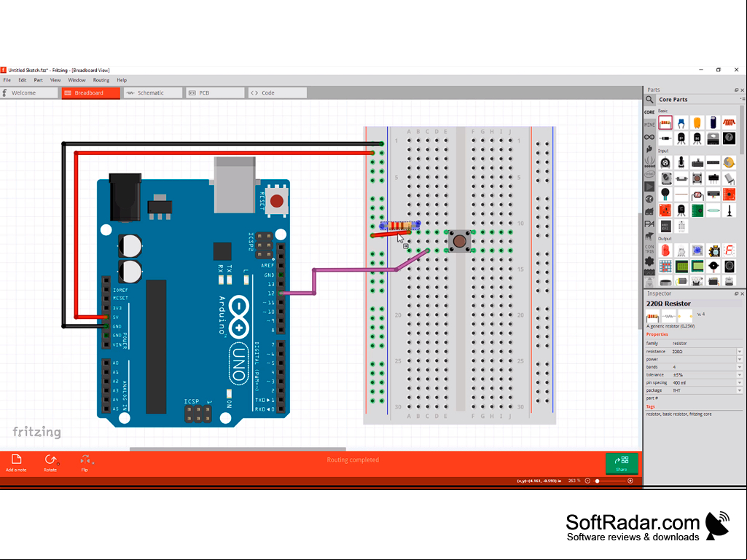Viewport: 747px width, 560px height.
Task: Choose the orange tantalum capacitor part
Action: coord(697,123)
